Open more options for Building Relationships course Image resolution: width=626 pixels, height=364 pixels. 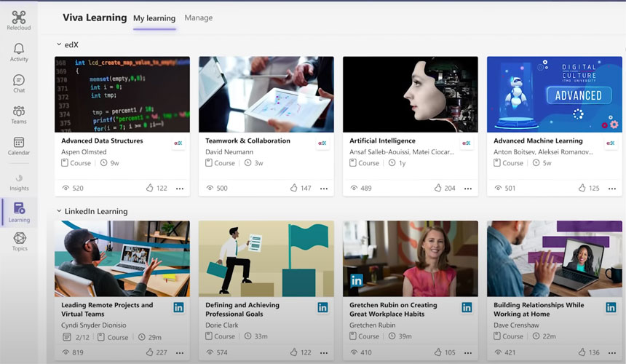612,353
